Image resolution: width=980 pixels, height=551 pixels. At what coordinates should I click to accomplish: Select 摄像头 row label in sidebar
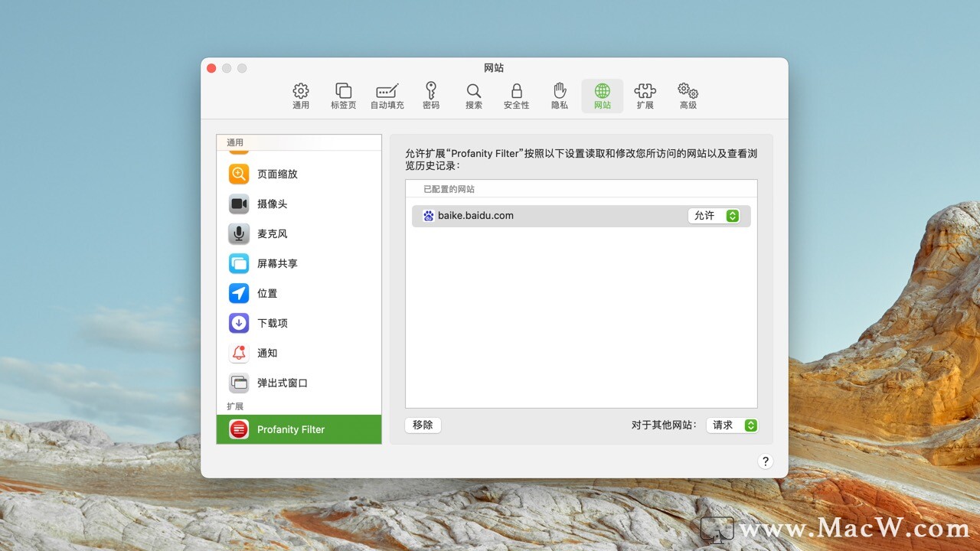(273, 204)
